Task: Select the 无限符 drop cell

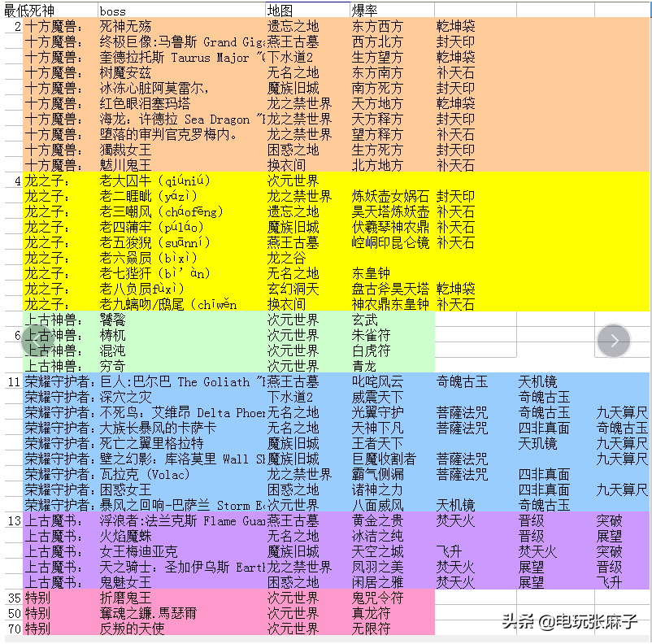Action: point(371,629)
